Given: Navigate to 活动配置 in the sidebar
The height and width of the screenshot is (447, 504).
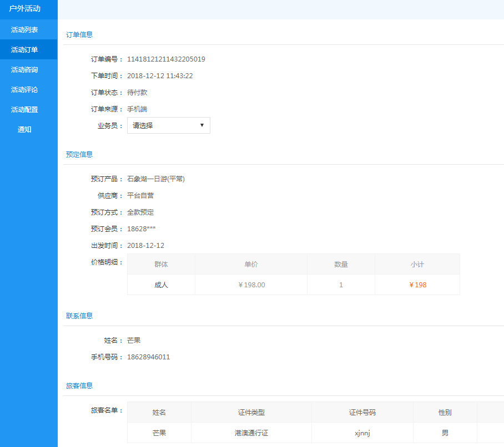Looking at the screenshot, I should tap(24, 109).
